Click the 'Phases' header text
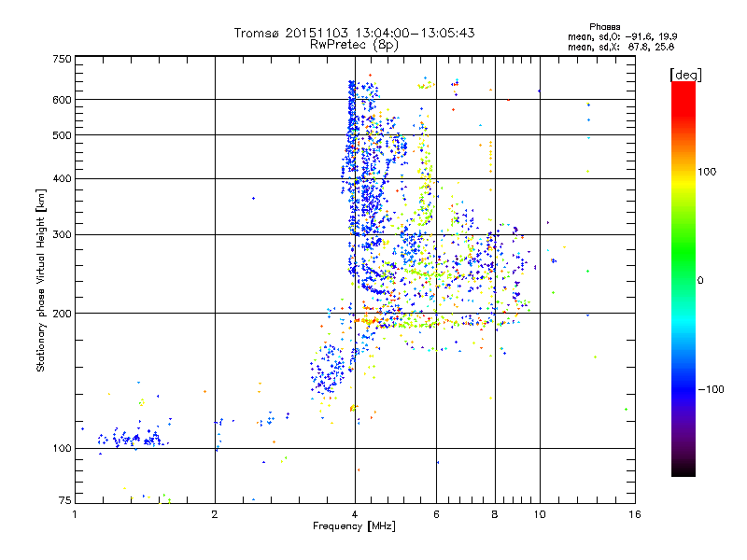747x560 pixels. [604, 27]
